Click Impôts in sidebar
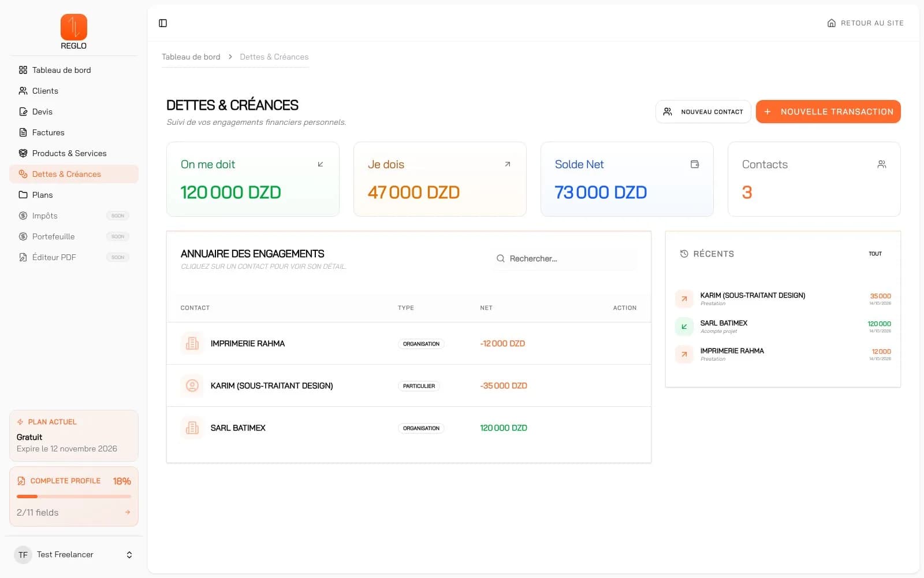Viewport: 924px width, 578px height. click(74, 216)
